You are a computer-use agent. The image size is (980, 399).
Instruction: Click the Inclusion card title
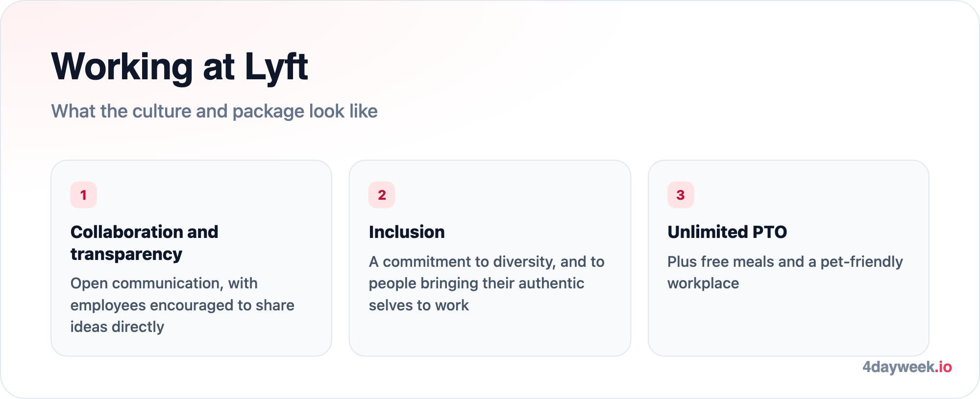point(407,232)
